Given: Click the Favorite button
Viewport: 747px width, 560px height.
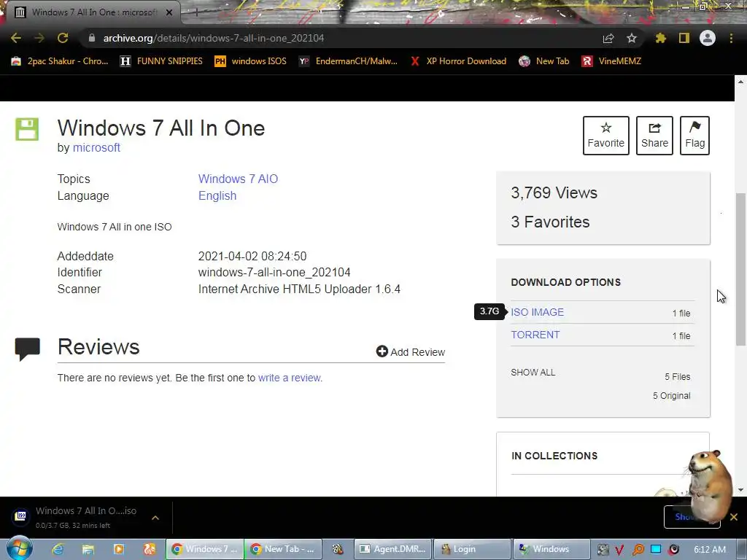Looking at the screenshot, I should (606, 136).
